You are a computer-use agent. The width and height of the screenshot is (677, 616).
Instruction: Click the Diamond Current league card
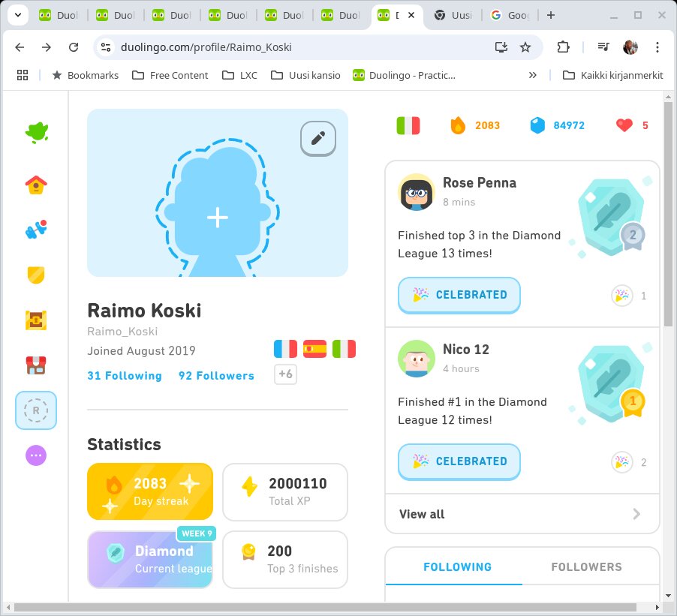[150, 560]
